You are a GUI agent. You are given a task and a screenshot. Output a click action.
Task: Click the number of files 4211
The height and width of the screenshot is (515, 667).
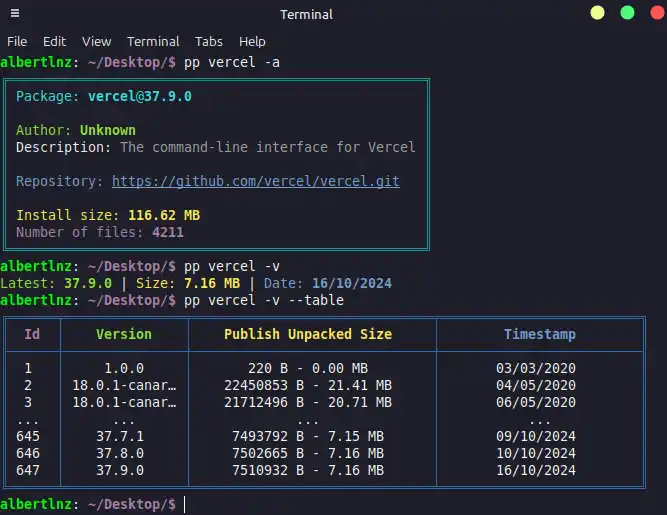click(168, 232)
